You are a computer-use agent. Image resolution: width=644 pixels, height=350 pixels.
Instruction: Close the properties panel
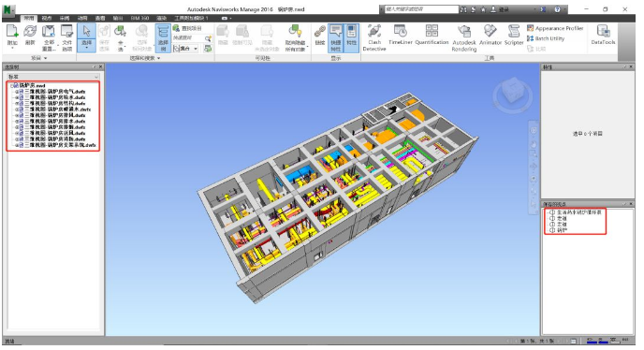click(x=631, y=66)
